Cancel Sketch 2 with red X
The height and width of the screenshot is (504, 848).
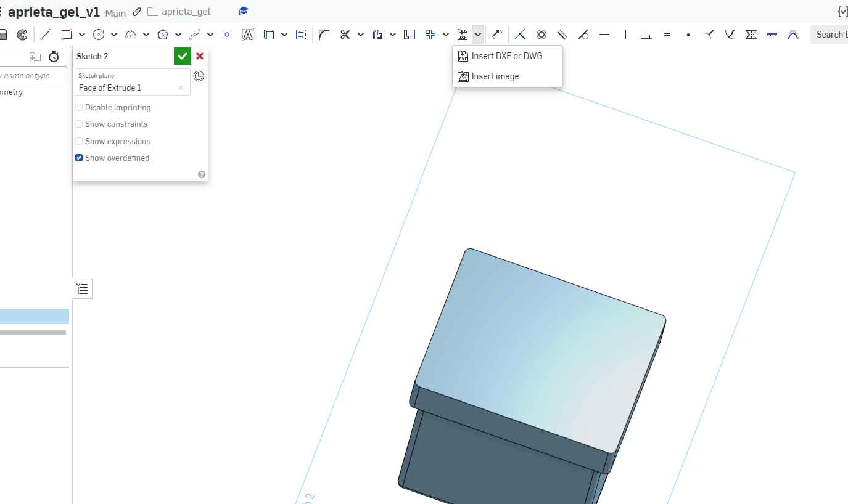click(x=200, y=56)
